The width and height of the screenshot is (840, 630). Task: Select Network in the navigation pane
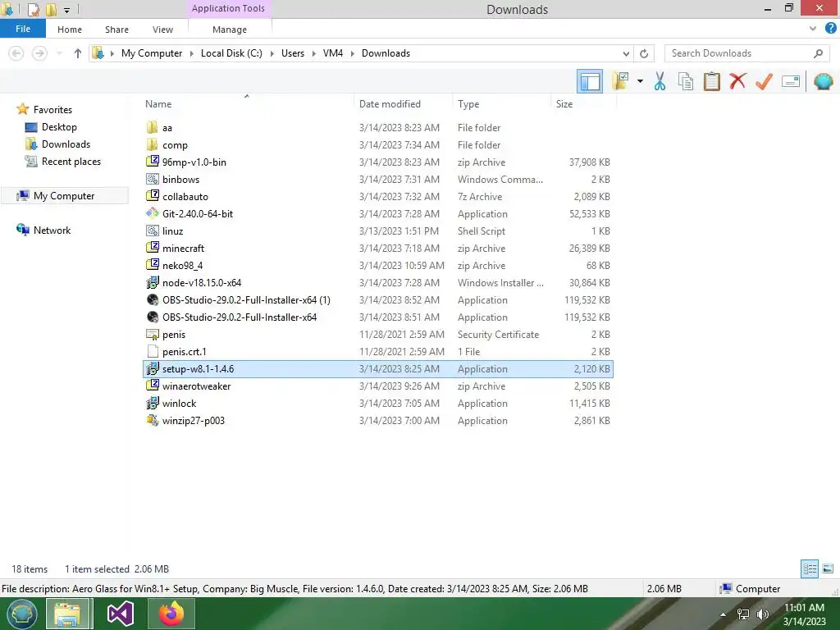pos(52,231)
